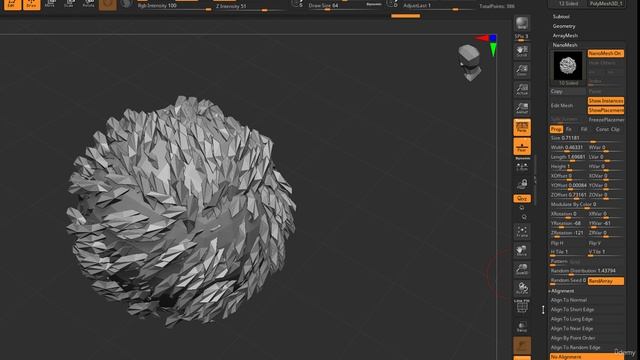This screenshot has height=360, width=640.
Task: Select Align By Point Order option
Action: pos(587,338)
